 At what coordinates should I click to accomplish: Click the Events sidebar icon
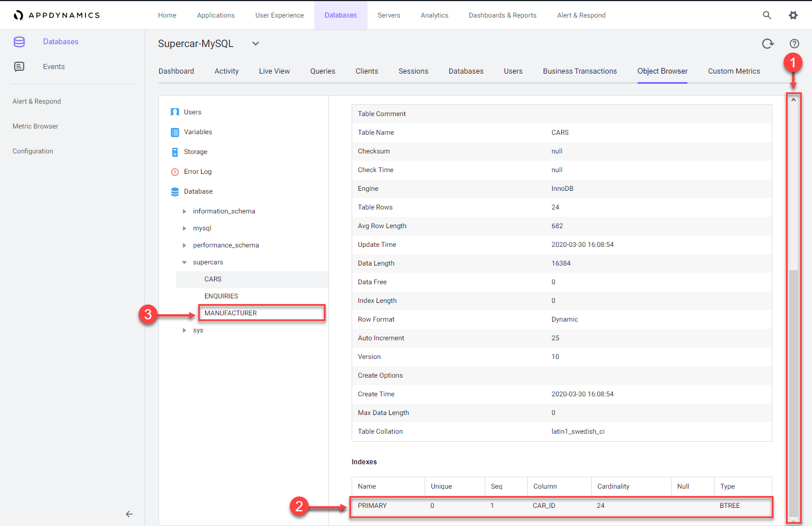point(19,67)
